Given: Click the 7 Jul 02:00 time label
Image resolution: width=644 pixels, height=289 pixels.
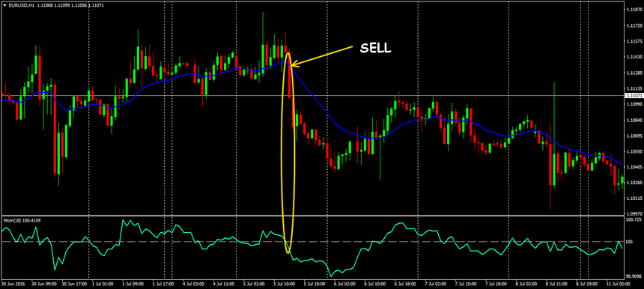Looking at the screenshot, I should click(x=436, y=283).
